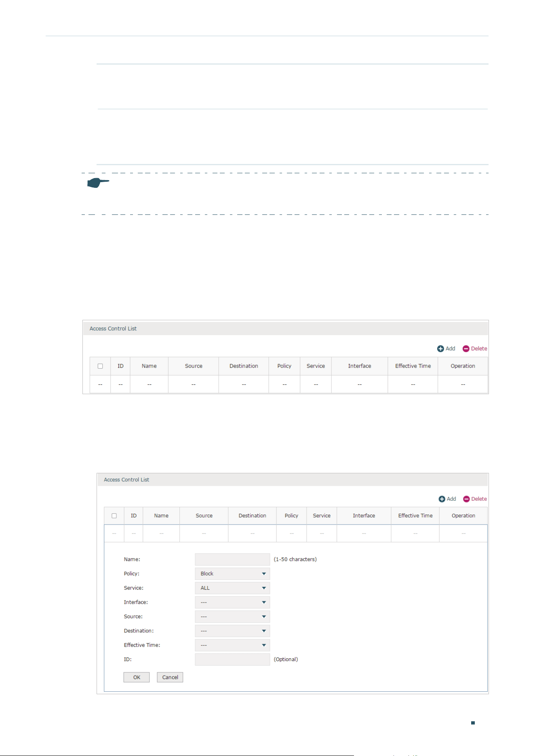Open the Service dropdown showing ALL
Screen dimensions: 535x756
click(x=232, y=588)
